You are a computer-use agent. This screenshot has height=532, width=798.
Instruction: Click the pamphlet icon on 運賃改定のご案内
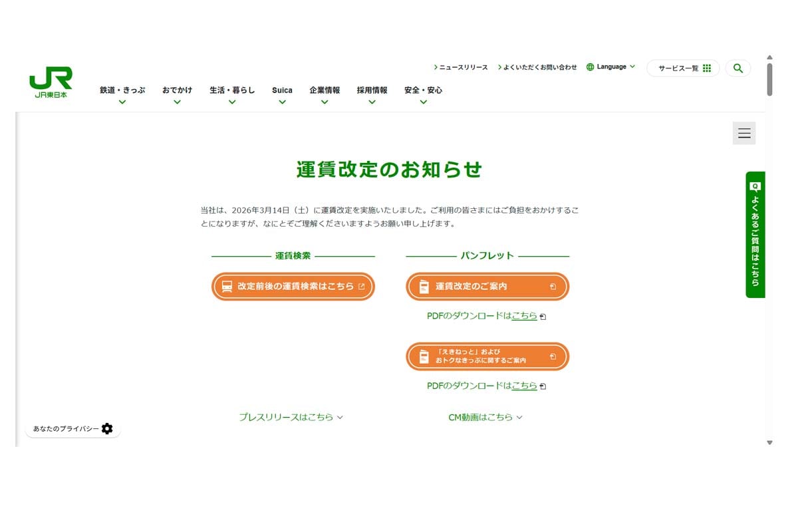click(424, 286)
